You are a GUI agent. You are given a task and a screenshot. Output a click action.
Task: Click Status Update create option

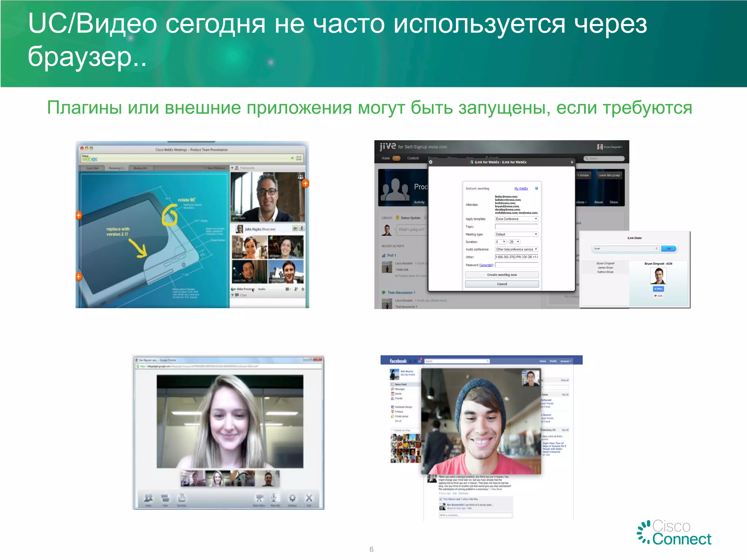point(408,218)
